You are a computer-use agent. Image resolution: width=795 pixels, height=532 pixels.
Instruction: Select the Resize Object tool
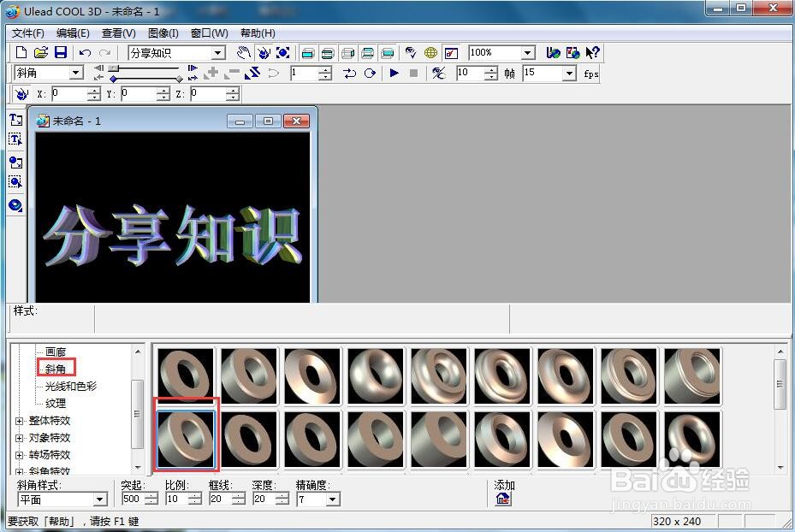tap(283, 53)
